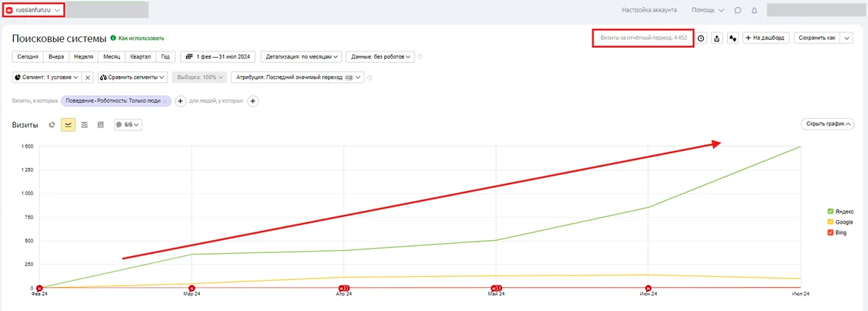Select the Квартал period tab
This screenshot has height=311, width=868.
(x=140, y=56)
